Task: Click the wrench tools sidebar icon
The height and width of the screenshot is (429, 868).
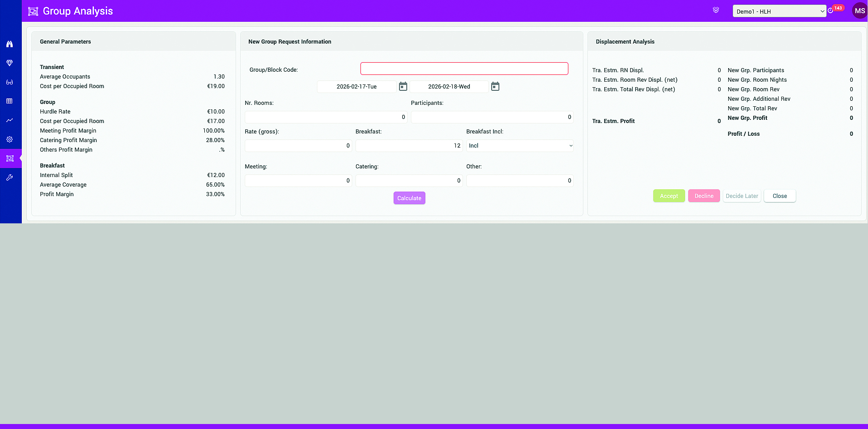Action: click(10, 178)
